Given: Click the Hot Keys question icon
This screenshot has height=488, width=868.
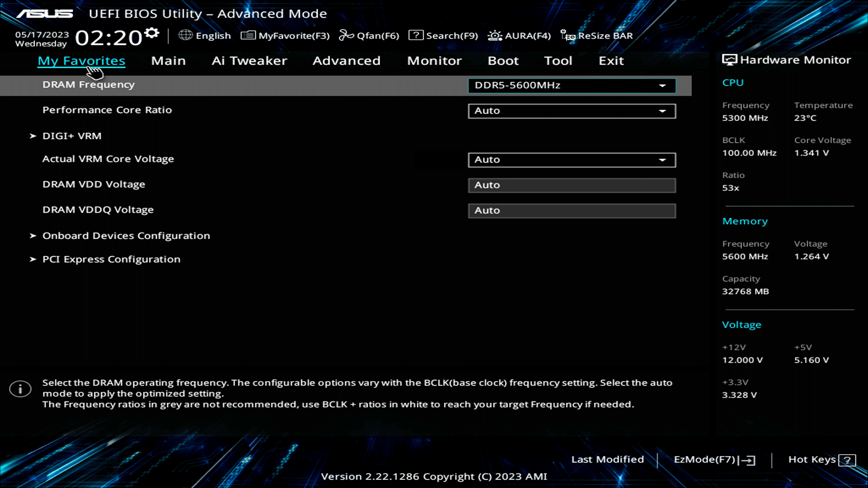Looking at the screenshot, I should [x=847, y=460].
